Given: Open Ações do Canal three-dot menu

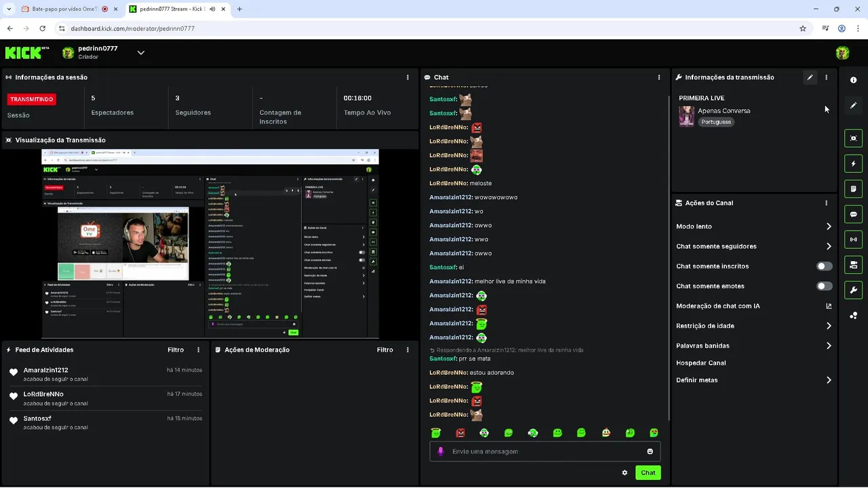Looking at the screenshot, I should (826, 203).
